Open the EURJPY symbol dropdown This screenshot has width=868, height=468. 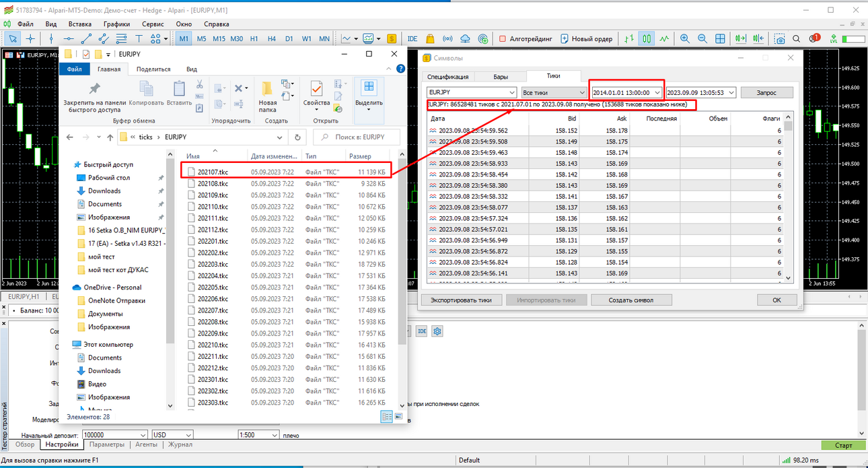[x=471, y=92]
